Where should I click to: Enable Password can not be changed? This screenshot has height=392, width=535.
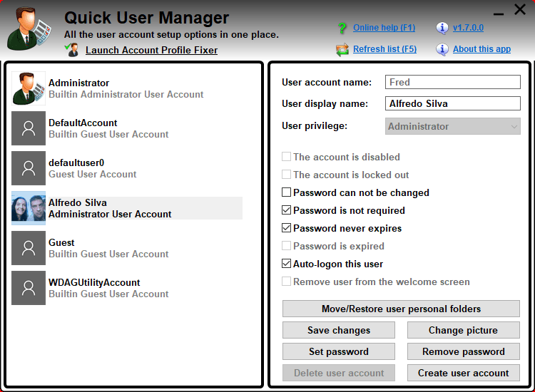(x=287, y=192)
